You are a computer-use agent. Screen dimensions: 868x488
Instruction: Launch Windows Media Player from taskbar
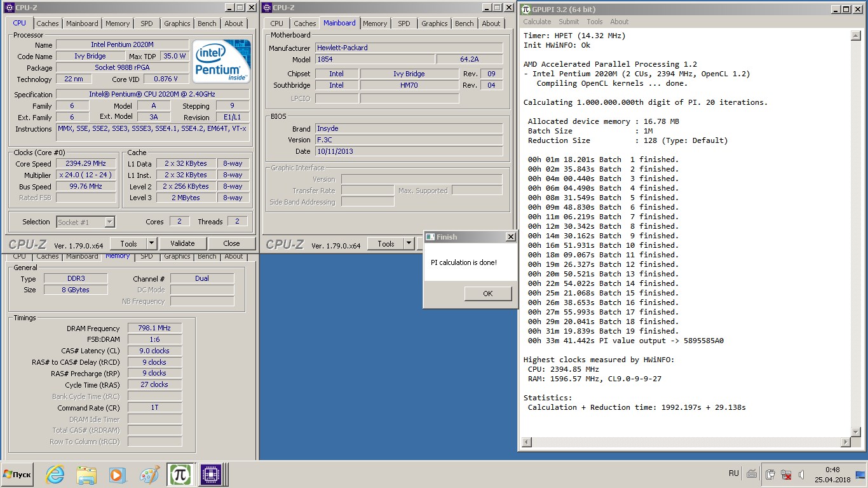[x=118, y=474]
